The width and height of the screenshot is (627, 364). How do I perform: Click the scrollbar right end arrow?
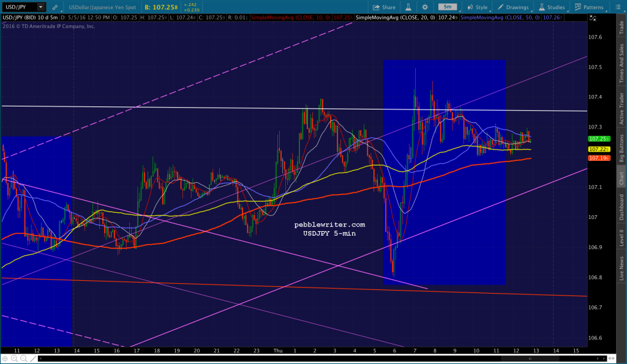pyautogui.click(x=604, y=359)
